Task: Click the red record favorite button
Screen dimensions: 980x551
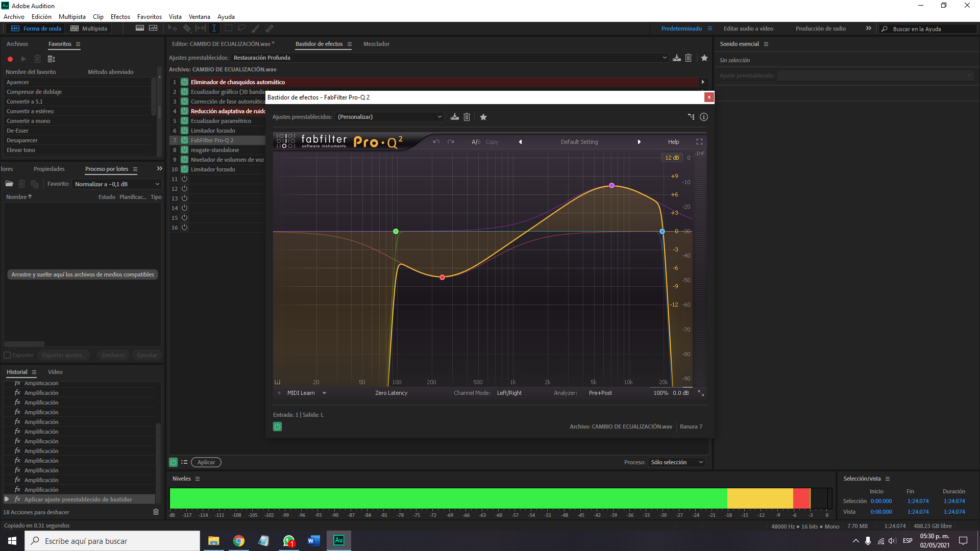Action: pos(10,59)
